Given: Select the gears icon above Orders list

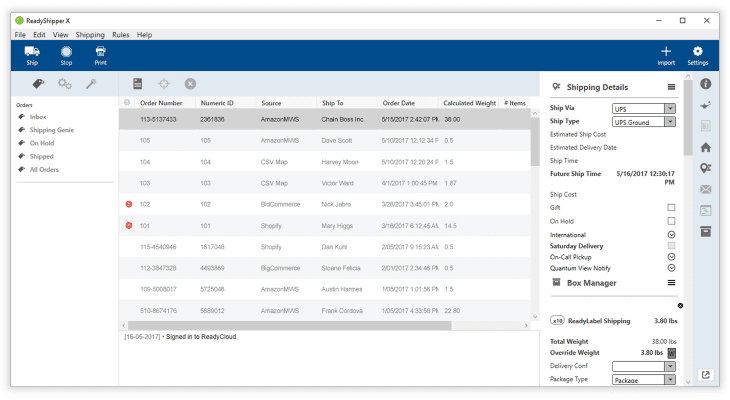Looking at the screenshot, I should pos(65,84).
